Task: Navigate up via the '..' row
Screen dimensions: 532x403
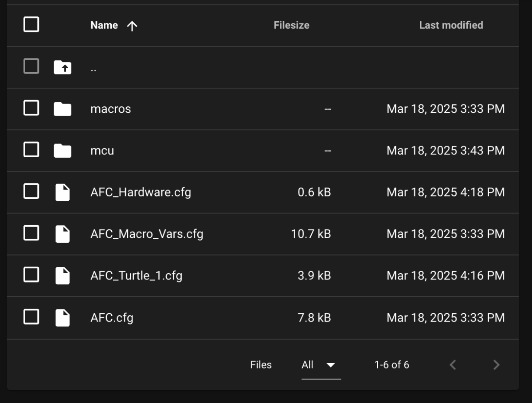Action: click(x=94, y=68)
